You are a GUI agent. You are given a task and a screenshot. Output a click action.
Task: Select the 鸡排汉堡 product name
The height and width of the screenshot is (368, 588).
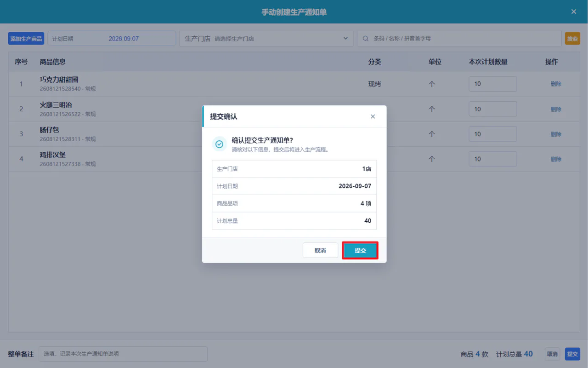tap(53, 155)
